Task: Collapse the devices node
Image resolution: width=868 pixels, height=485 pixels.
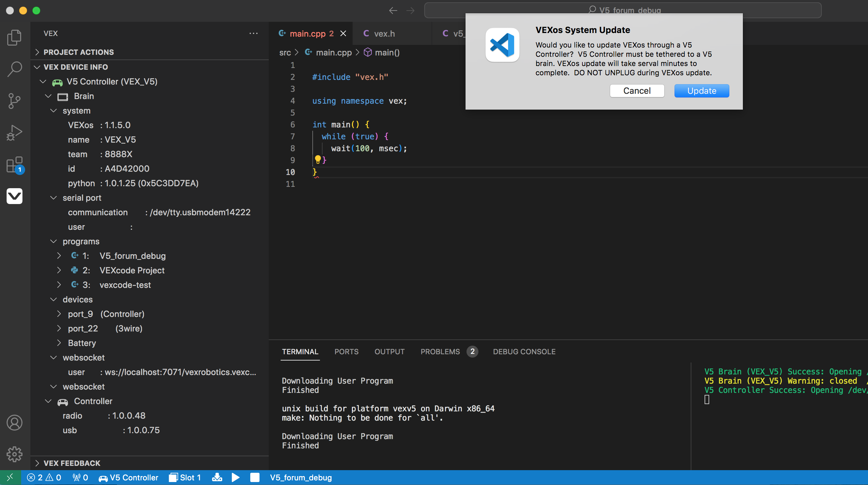Action: click(x=53, y=299)
